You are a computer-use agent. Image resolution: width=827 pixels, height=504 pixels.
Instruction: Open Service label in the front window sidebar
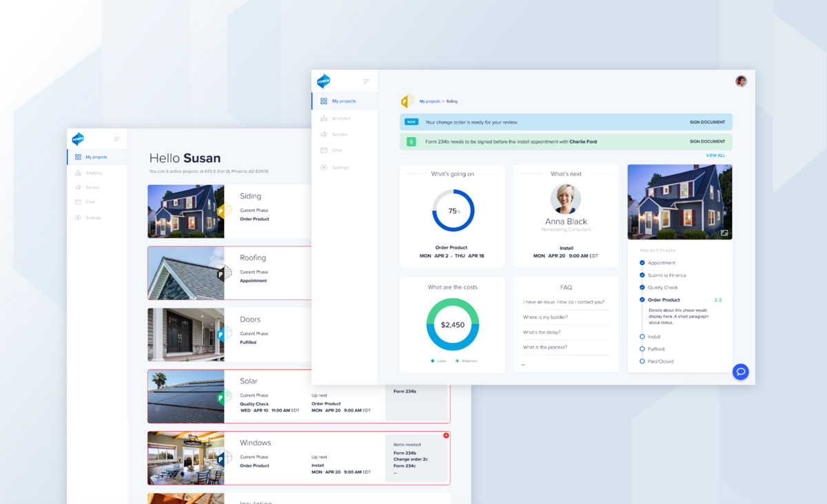pos(340,134)
